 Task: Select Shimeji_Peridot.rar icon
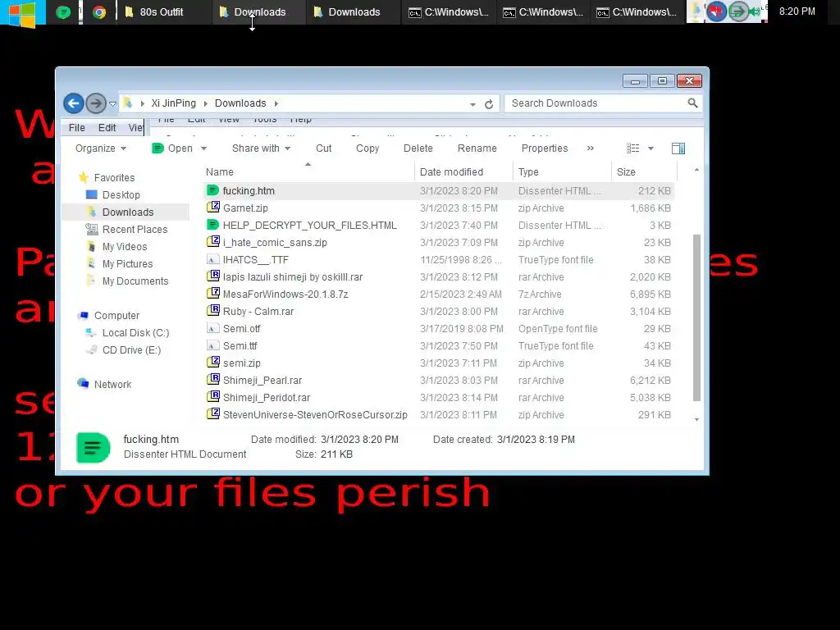click(x=213, y=397)
